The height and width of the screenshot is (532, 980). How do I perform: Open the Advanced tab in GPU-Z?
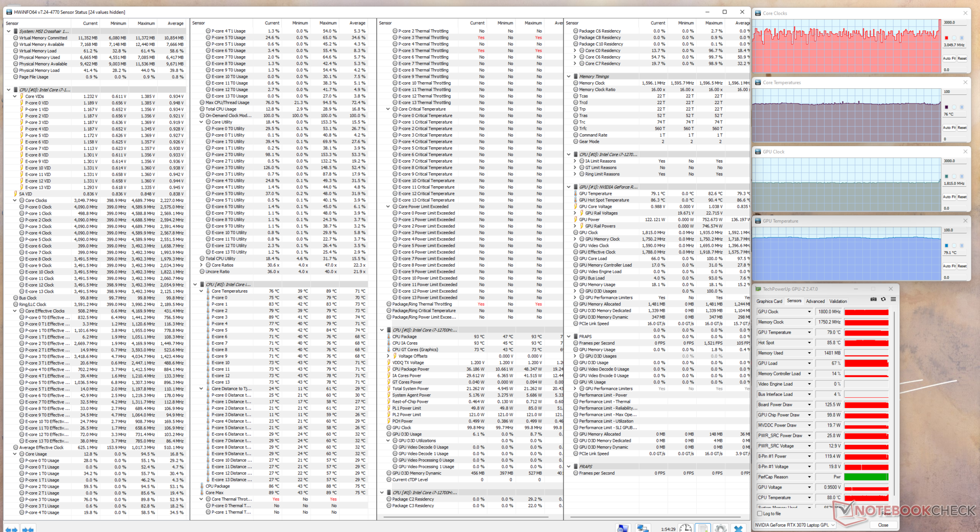[815, 301]
